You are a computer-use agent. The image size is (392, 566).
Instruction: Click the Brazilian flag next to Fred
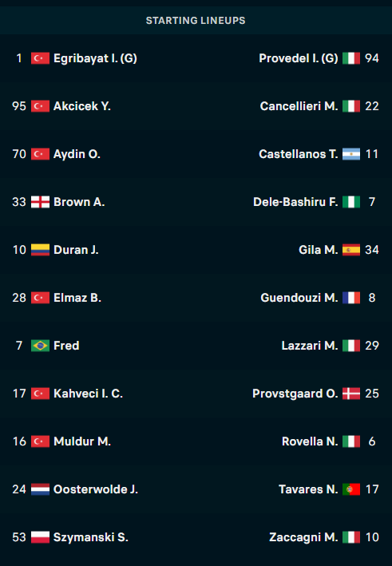point(40,346)
